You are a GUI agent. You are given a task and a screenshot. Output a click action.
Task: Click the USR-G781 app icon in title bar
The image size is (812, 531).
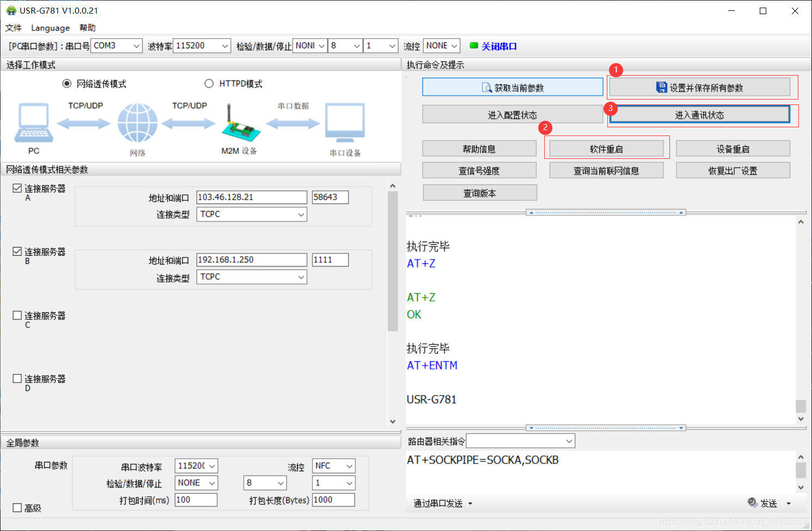[11, 10]
